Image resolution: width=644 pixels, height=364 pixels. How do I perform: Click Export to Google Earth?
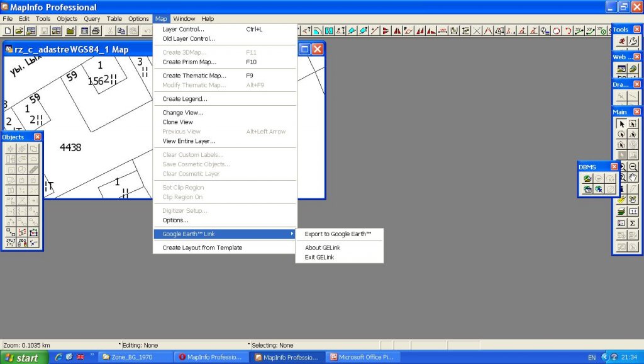338,234
